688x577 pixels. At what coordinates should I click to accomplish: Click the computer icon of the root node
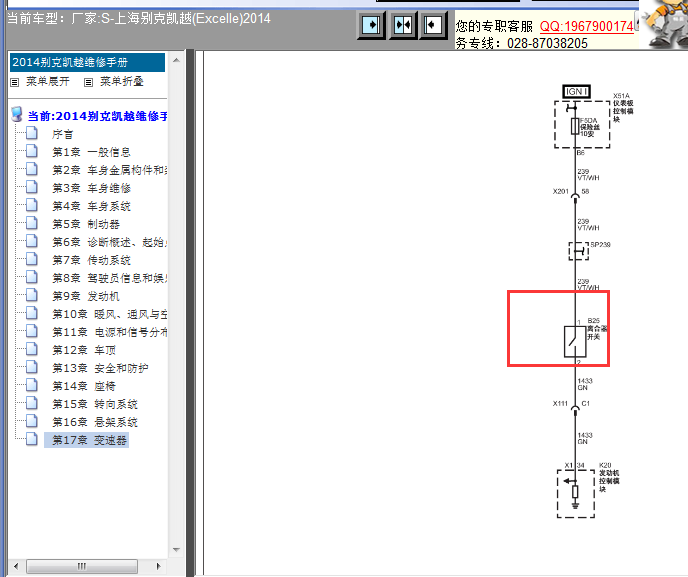pyautogui.click(x=17, y=115)
